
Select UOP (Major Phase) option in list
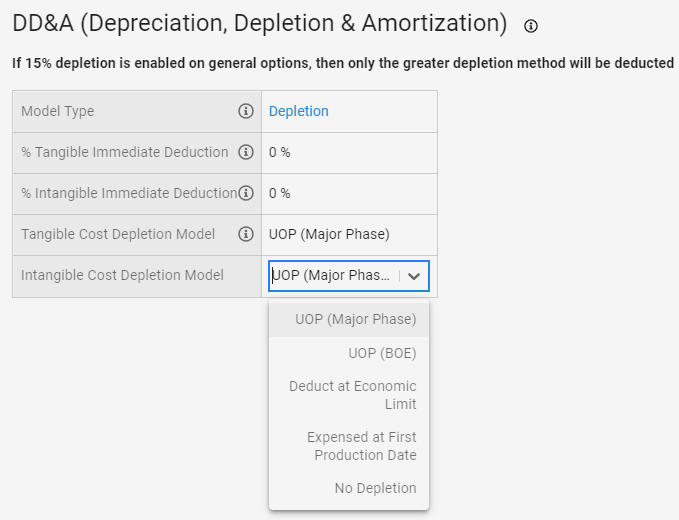point(349,319)
